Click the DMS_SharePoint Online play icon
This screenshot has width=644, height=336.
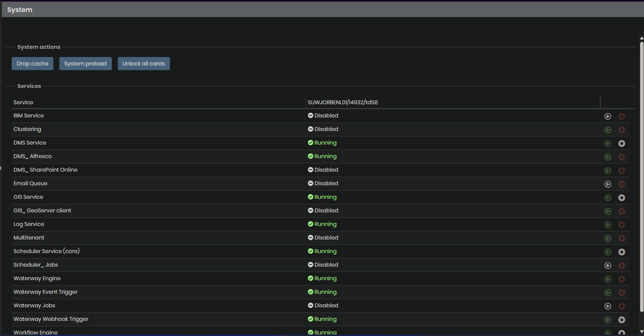tap(608, 171)
